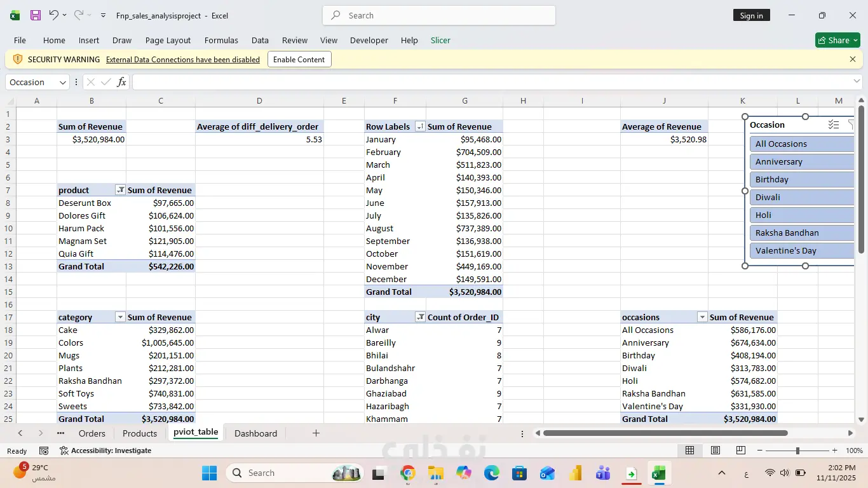868x488 pixels.
Task: Click the zoom slider in status bar
Action: (x=797, y=451)
